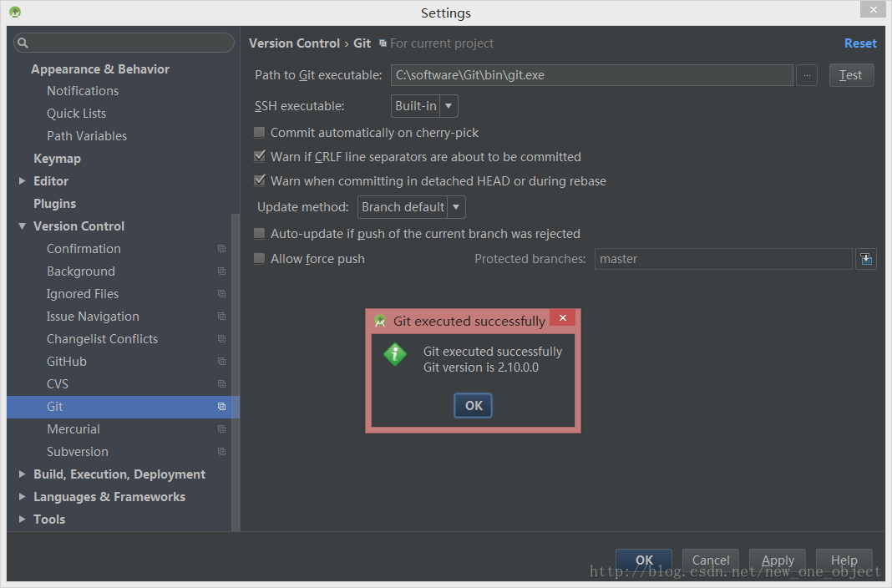Click the project-level icon beside Ignored Files

coord(222,294)
